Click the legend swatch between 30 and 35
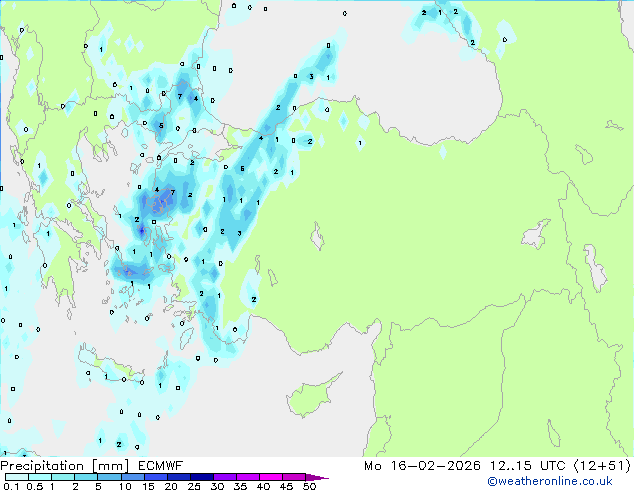 point(225,477)
